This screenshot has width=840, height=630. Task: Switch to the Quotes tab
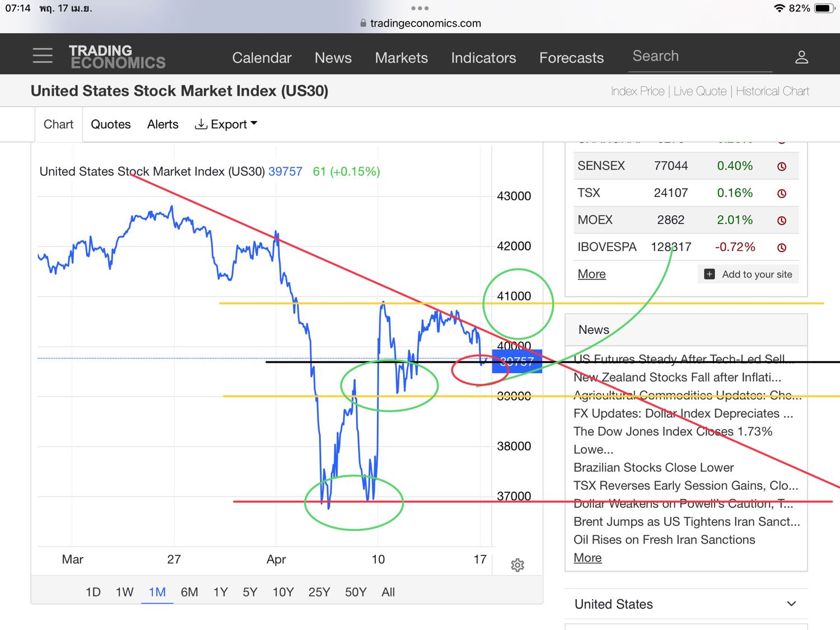point(111,124)
